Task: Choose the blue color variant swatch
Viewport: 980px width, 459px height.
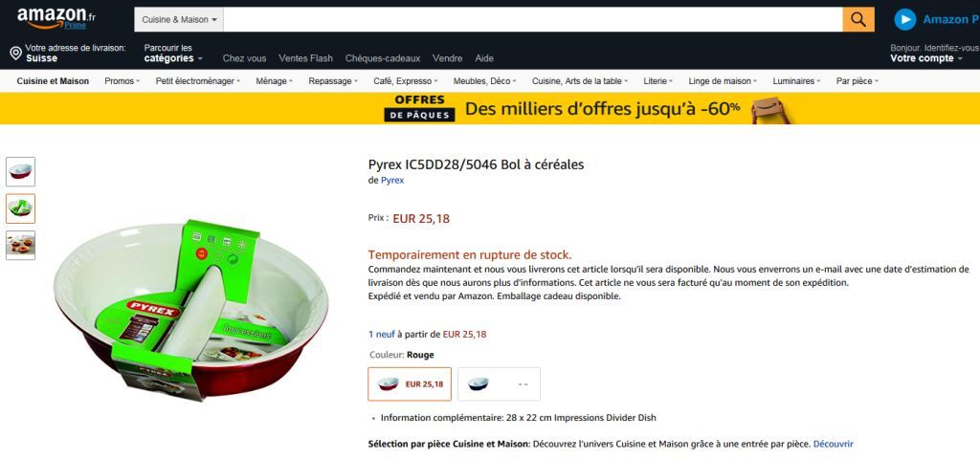Action: point(499,384)
